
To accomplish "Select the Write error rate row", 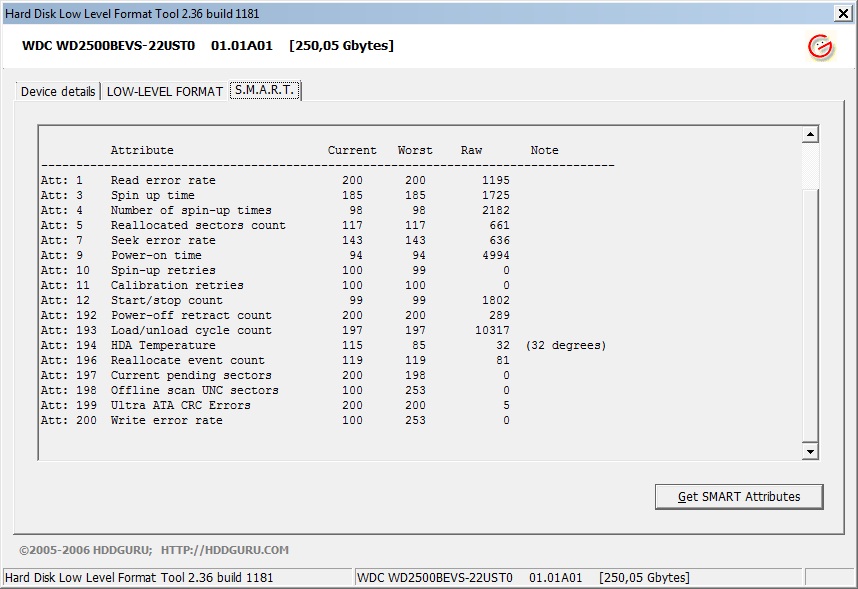I will coord(275,420).
